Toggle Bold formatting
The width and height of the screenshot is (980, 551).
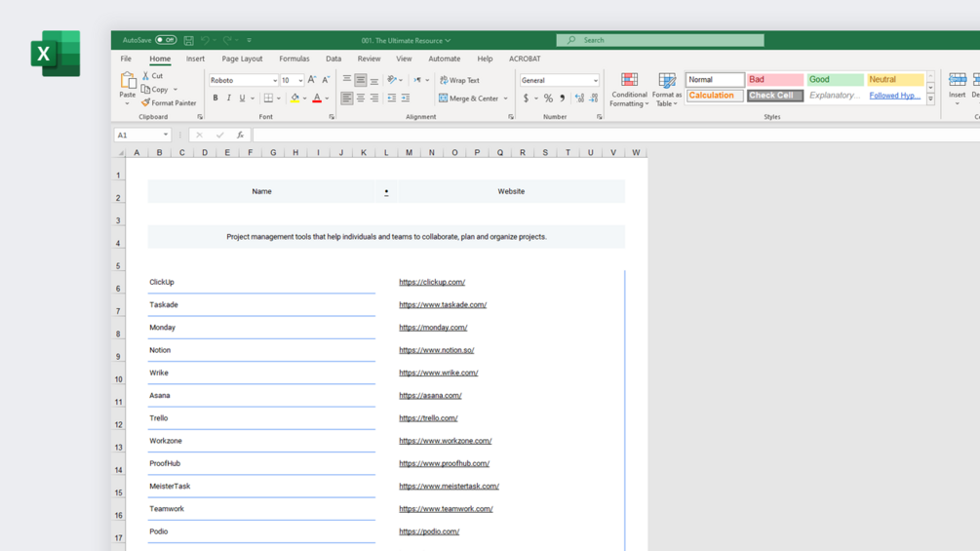216,98
